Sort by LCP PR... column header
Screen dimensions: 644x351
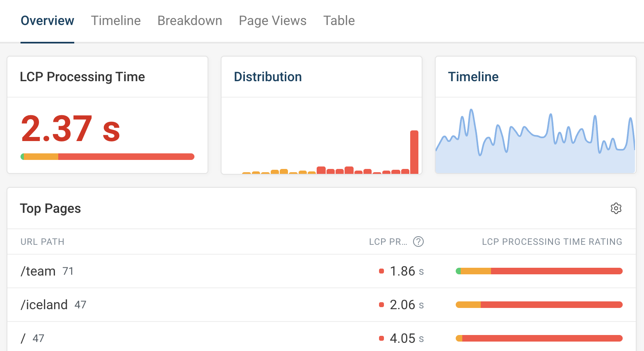pos(388,242)
